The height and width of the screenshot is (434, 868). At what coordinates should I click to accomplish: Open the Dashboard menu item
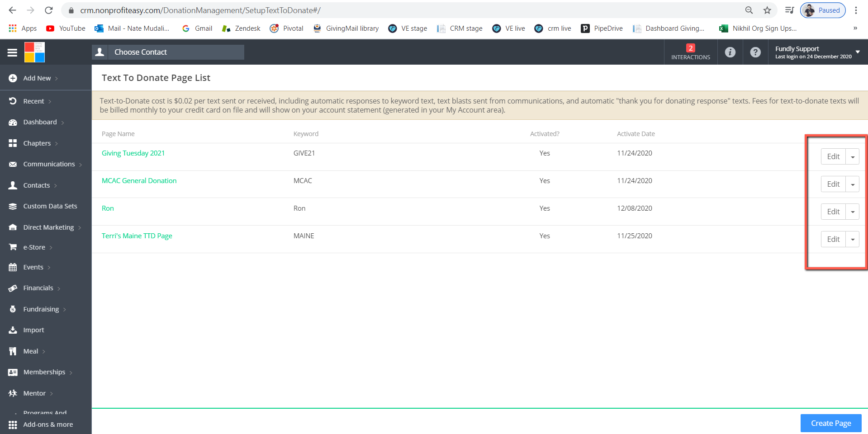pos(40,122)
